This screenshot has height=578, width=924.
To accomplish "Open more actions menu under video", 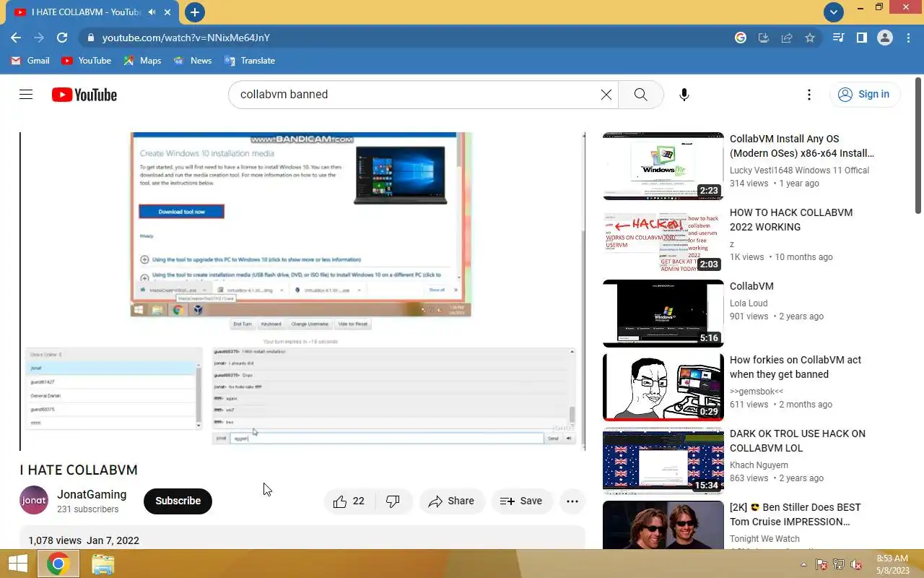I will (x=572, y=501).
